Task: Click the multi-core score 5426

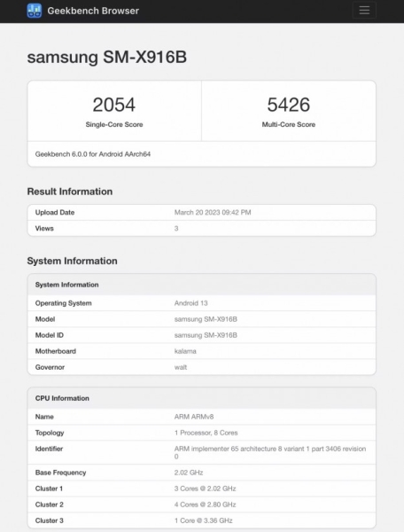Action: pyautogui.click(x=289, y=105)
